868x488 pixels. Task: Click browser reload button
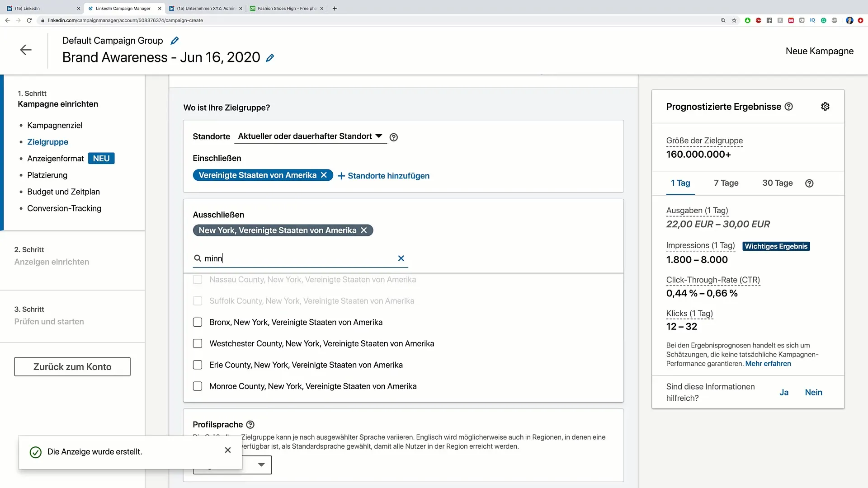click(x=29, y=20)
